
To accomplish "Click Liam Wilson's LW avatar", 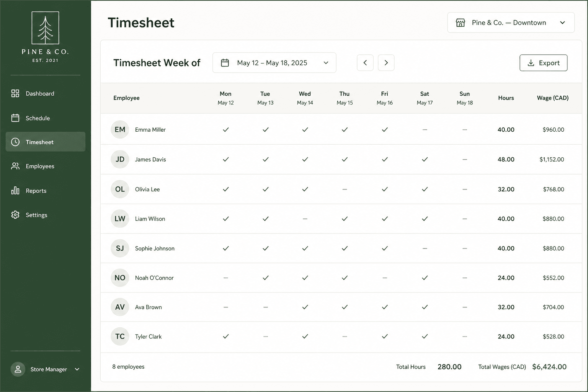I will pyautogui.click(x=120, y=219).
